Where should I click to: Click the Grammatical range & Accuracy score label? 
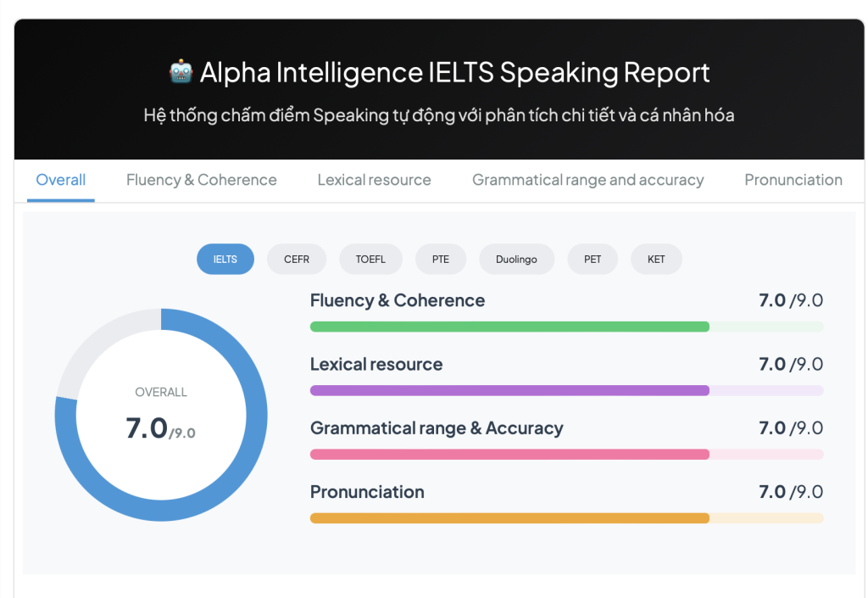coord(437,428)
